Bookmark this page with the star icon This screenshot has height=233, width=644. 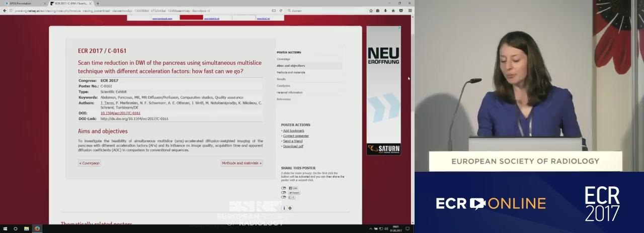371,10
